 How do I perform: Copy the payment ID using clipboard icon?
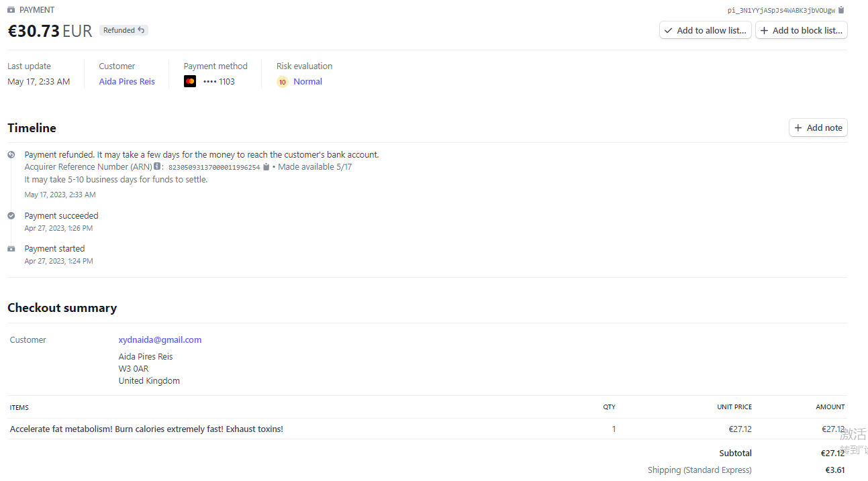(842, 10)
